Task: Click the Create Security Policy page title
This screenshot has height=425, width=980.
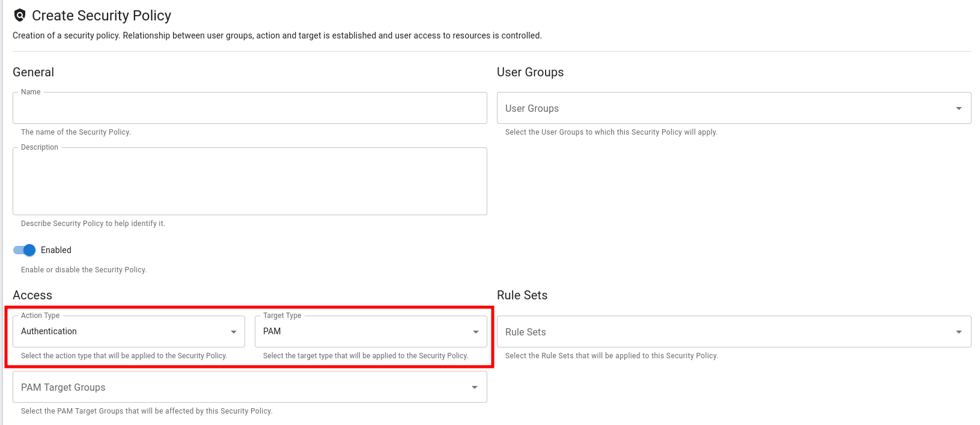Action: (102, 16)
